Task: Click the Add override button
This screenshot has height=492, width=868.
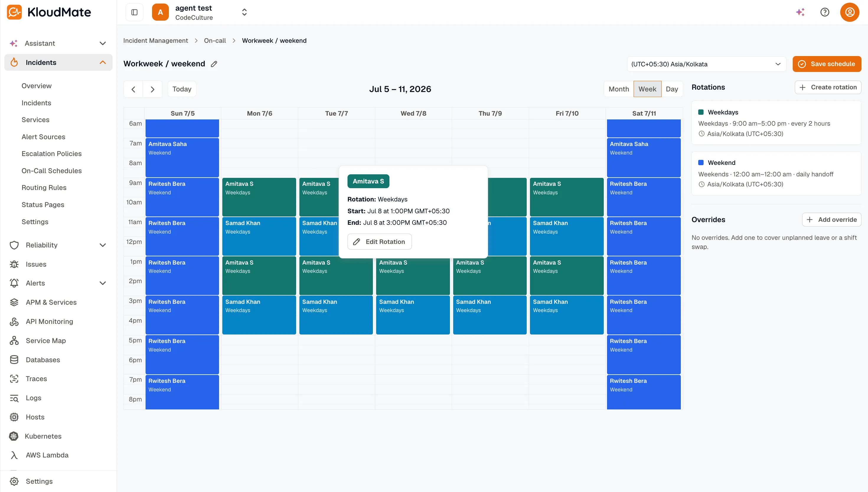Action: [831, 220]
